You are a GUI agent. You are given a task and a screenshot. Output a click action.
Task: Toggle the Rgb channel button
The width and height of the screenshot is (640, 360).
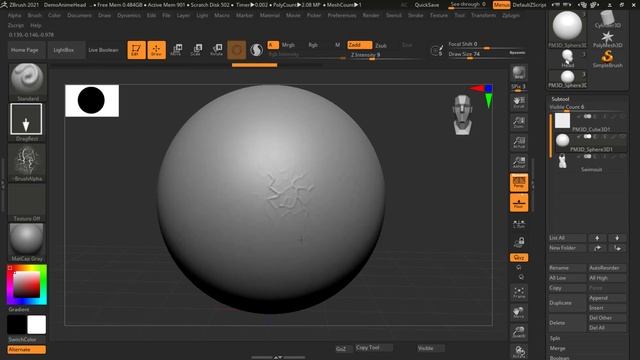pyautogui.click(x=313, y=45)
